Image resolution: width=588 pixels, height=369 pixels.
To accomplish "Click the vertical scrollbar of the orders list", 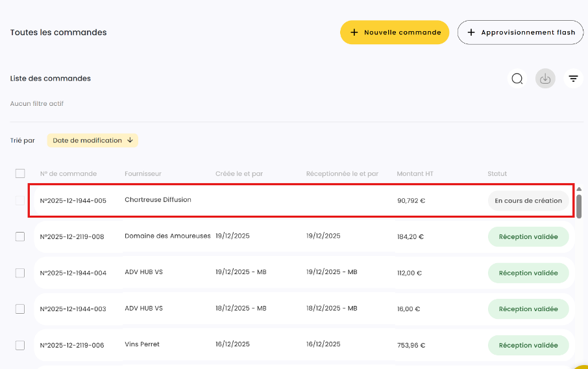I will [x=579, y=205].
